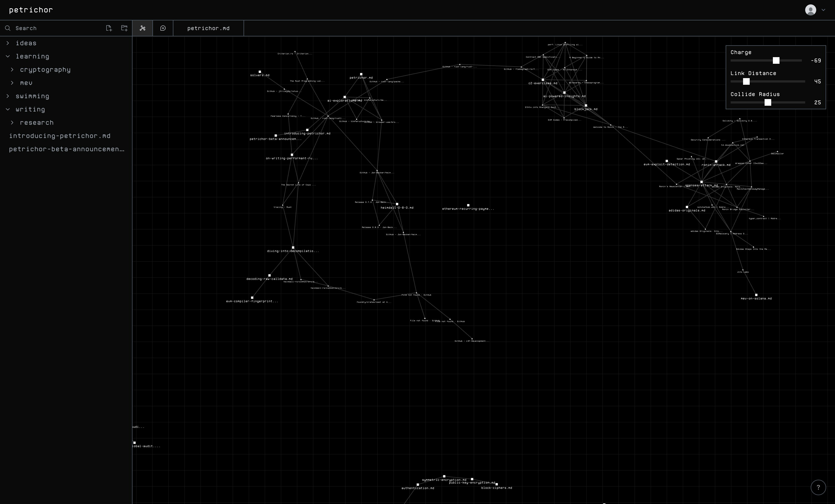
Task: Expand the ideas folder
Action: (26, 43)
